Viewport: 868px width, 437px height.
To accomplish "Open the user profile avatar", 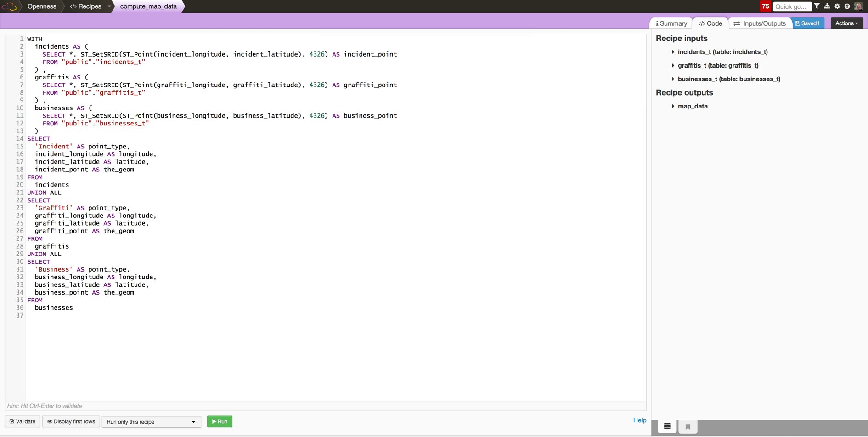I will point(858,6).
